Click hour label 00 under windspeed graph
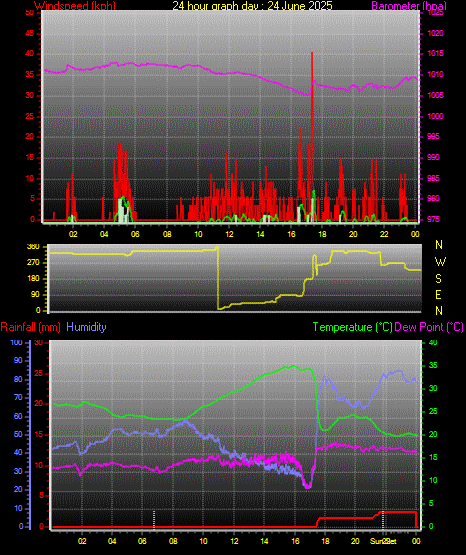Screen dimensions: 466x555 click(415, 234)
